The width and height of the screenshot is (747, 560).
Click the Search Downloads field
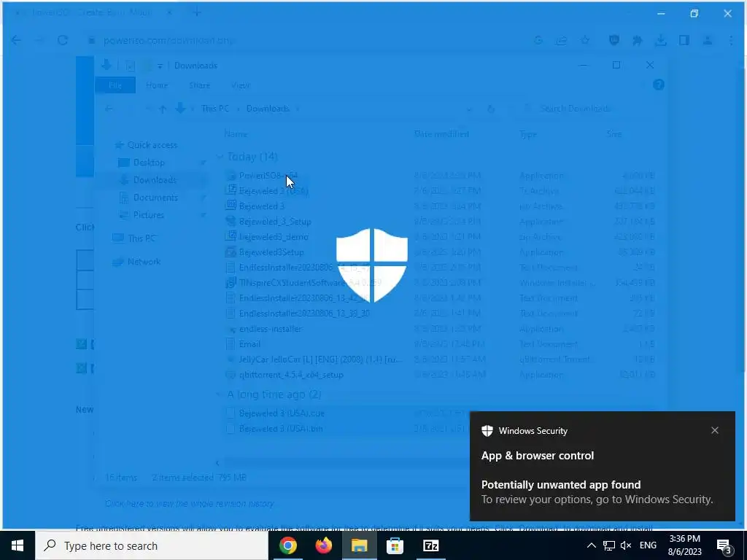[590, 109]
